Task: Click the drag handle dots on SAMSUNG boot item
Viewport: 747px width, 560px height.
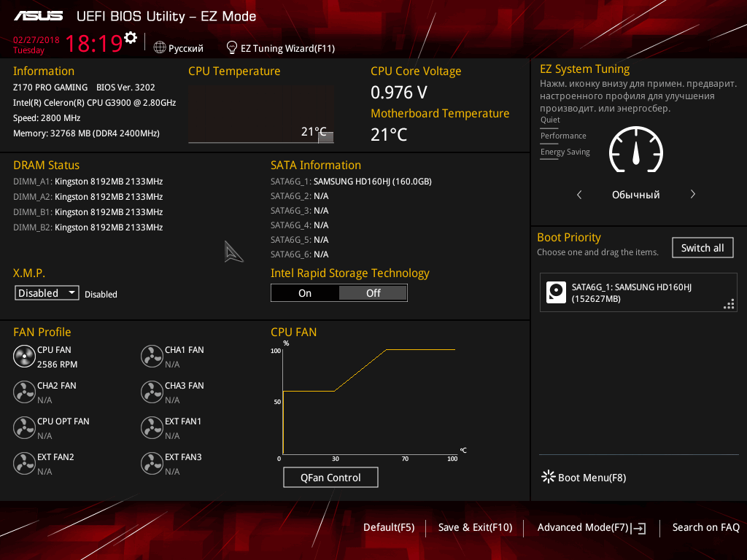Action: [x=729, y=304]
